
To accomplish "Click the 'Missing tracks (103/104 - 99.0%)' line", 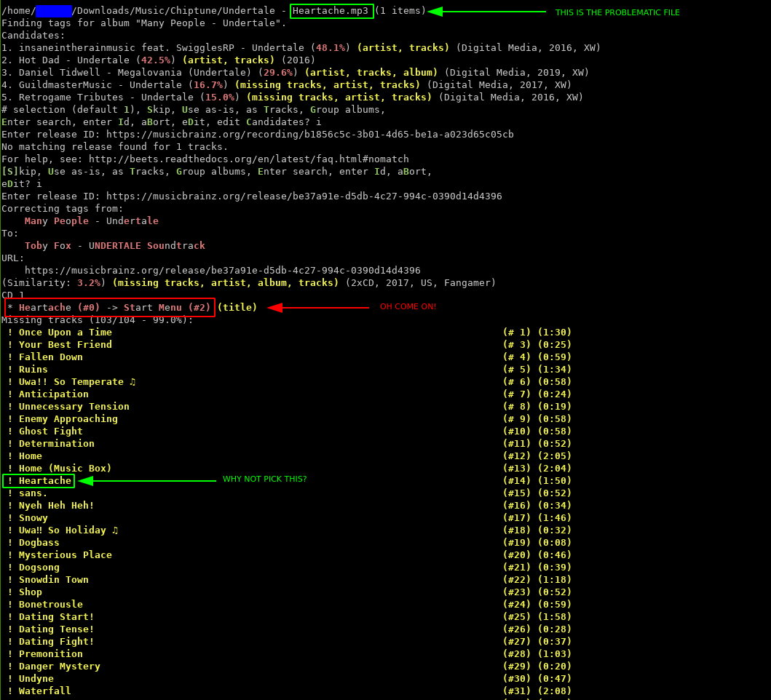I will click(x=98, y=320).
